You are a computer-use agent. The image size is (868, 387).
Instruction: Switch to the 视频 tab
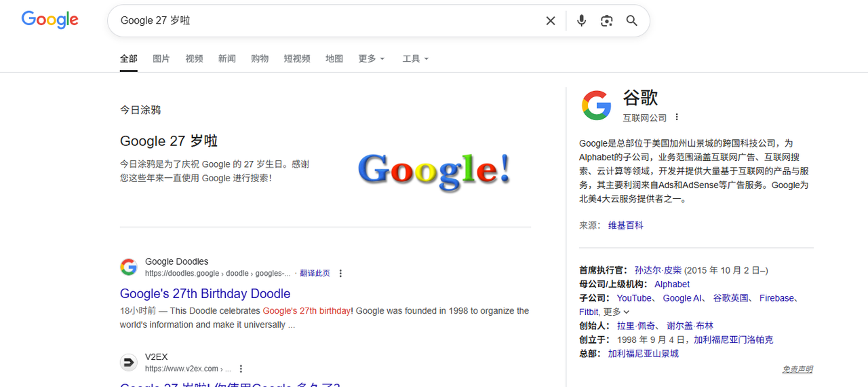194,58
